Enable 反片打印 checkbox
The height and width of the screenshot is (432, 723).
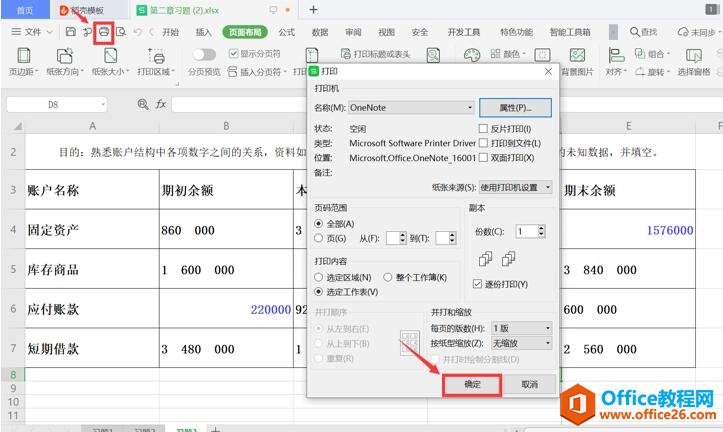tap(484, 129)
